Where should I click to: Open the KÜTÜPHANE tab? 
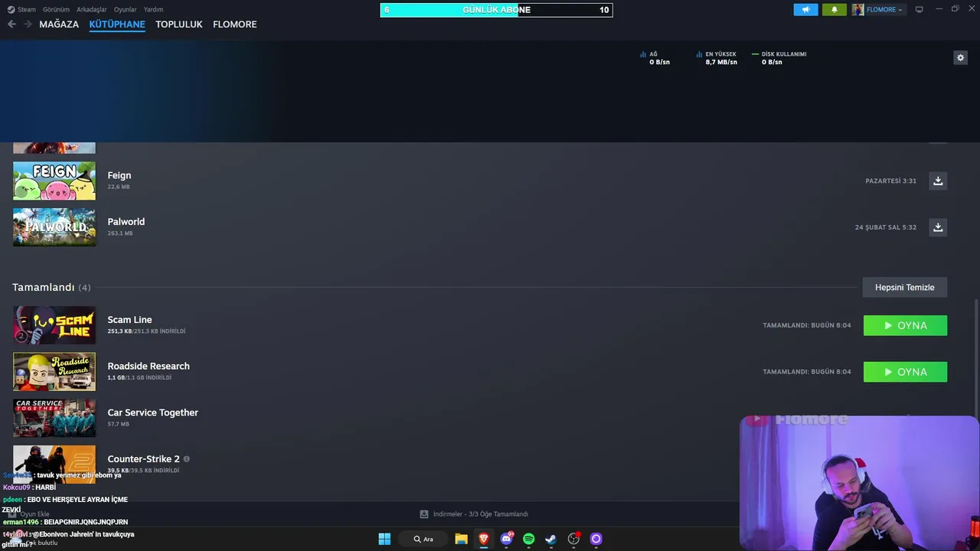pos(117,24)
